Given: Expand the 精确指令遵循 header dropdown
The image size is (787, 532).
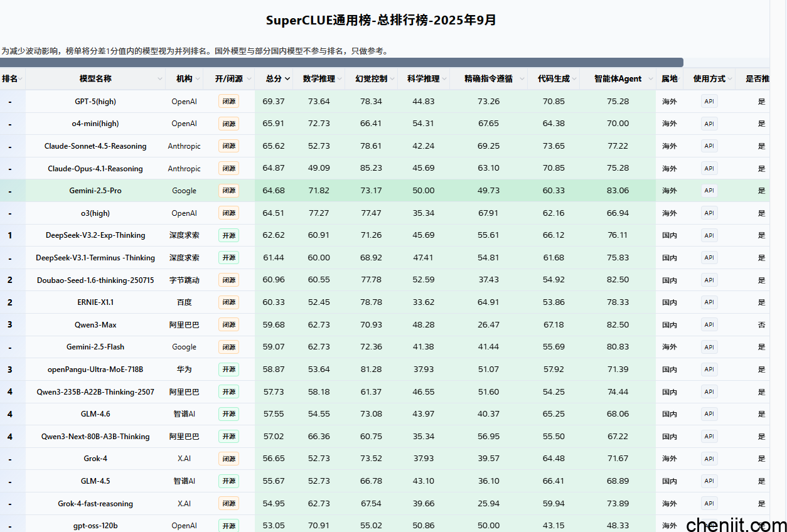Looking at the screenshot, I should pos(522,79).
